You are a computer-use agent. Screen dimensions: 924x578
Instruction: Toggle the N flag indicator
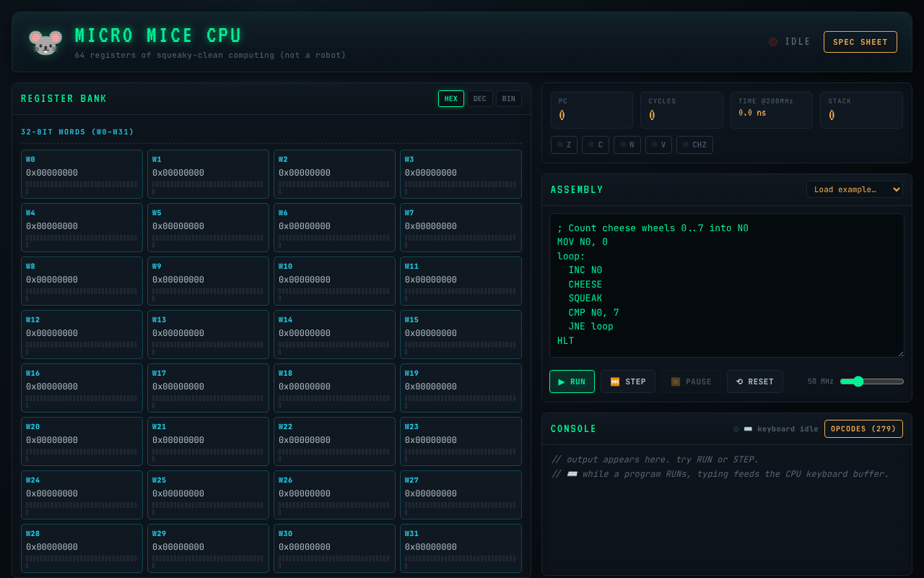click(627, 144)
